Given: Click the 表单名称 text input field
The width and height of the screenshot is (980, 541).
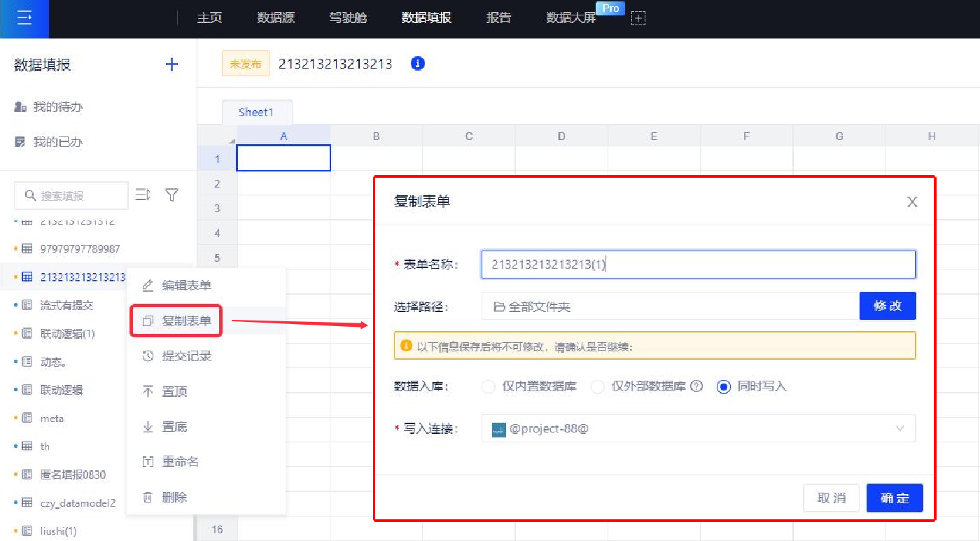Looking at the screenshot, I should (x=698, y=265).
